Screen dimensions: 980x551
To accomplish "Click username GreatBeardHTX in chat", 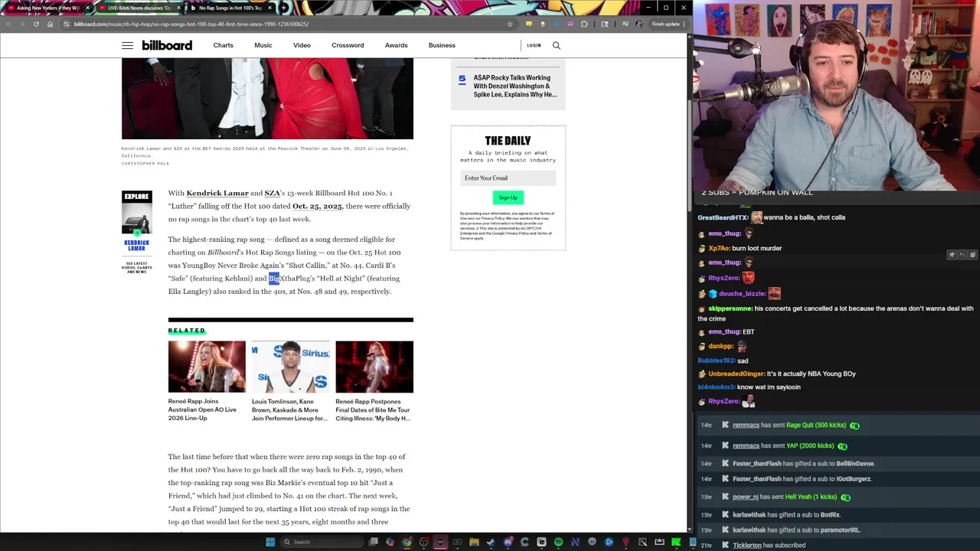I will coord(723,217).
